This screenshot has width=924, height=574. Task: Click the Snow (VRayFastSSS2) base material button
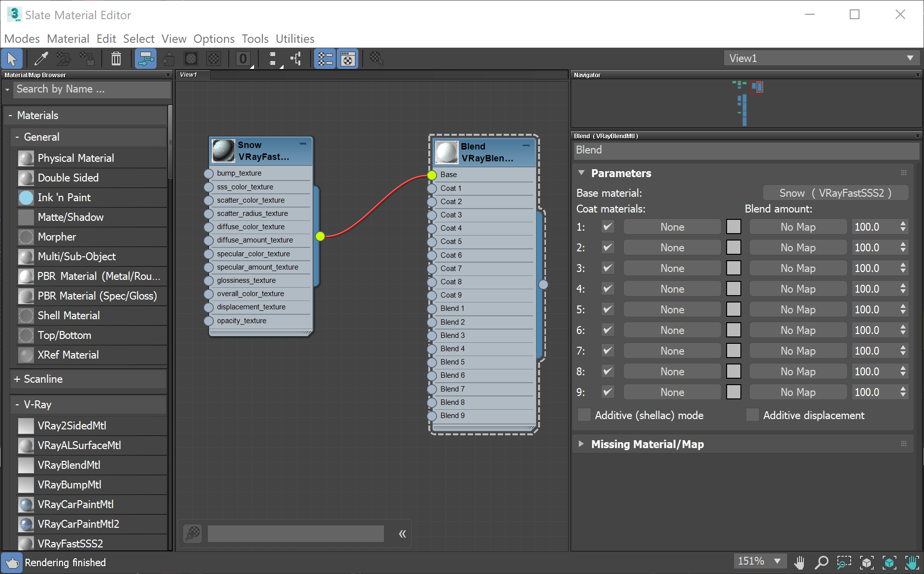835,193
